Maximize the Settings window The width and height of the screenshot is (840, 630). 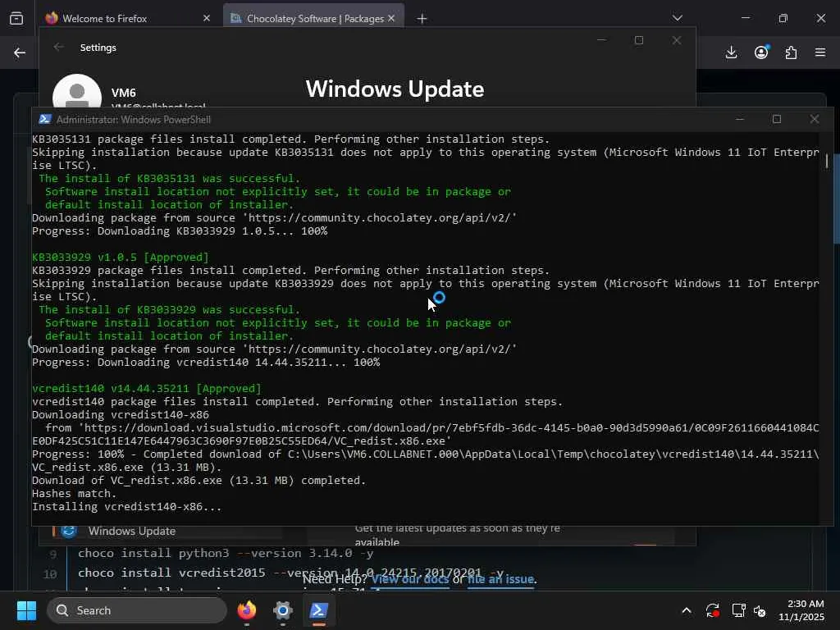click(638, 40)
